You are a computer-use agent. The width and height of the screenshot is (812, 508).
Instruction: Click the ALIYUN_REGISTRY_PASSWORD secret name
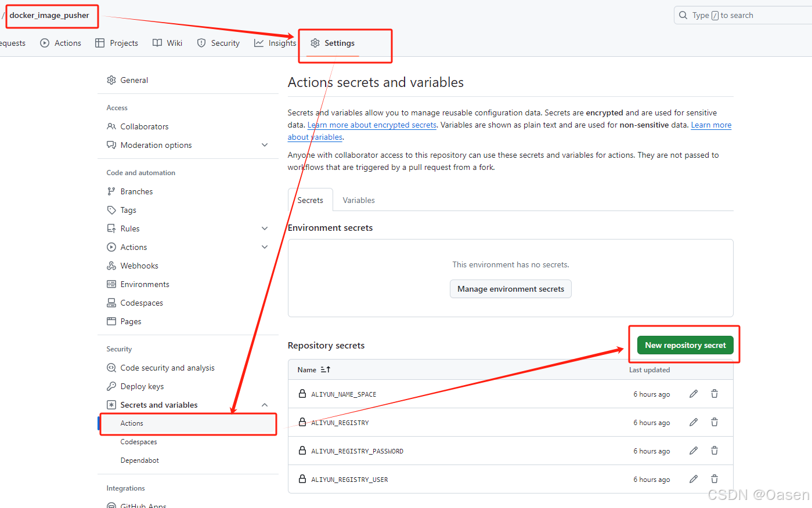tap(357, 451)
